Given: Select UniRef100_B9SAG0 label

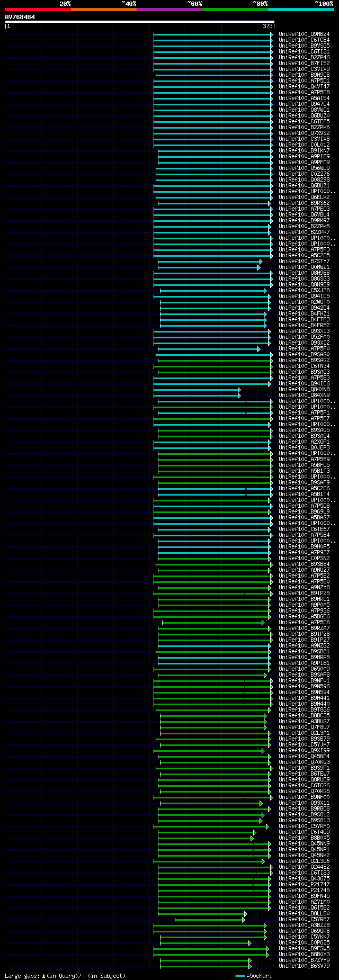Looking at the screenshot, I should pyautogui.click(x=304, y=355).
